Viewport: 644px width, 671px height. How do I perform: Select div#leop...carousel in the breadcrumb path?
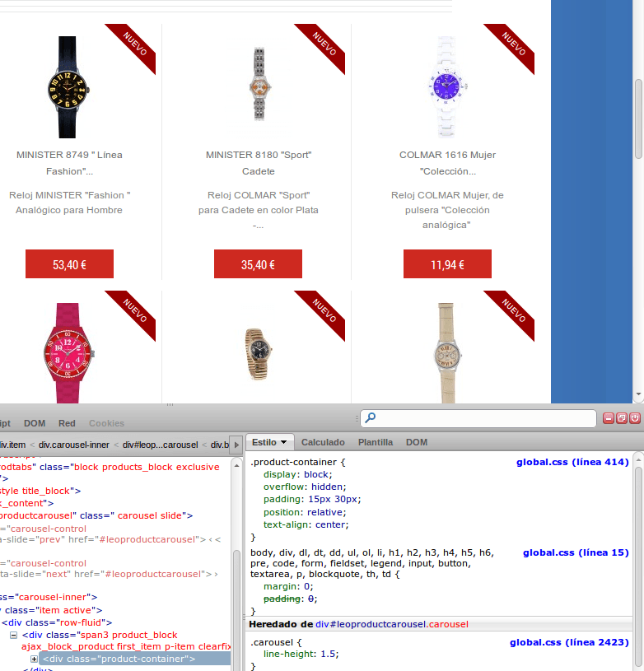click(160, 445)
